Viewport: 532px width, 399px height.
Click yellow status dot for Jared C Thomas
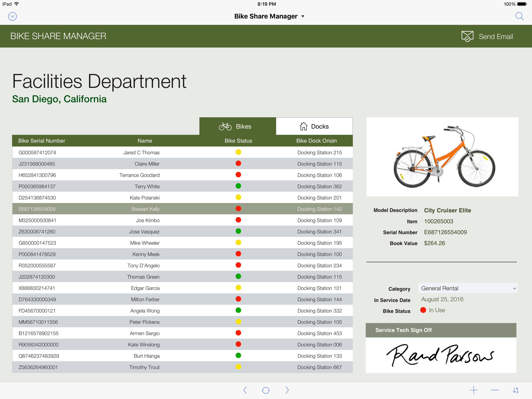click(238, 152)
